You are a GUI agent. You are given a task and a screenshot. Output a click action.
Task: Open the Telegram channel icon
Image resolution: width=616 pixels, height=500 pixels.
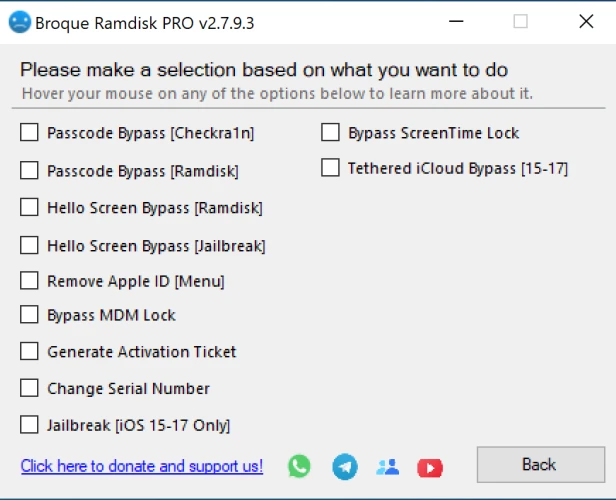345,467
